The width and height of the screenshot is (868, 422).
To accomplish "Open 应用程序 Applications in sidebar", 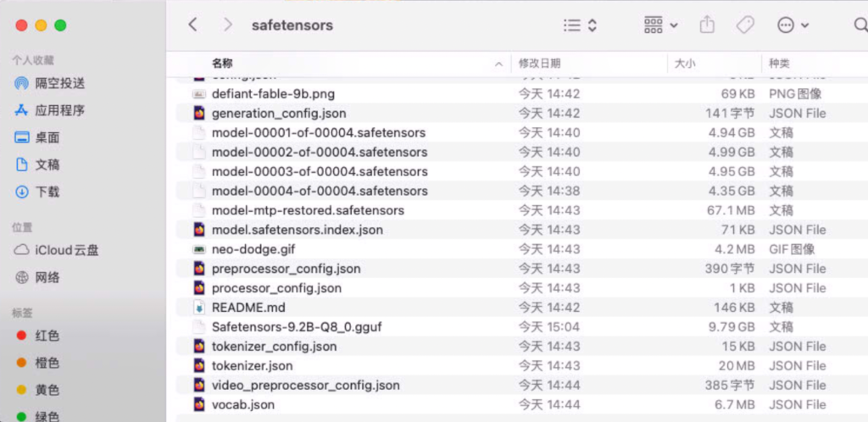I will click(x=50, y=111).
